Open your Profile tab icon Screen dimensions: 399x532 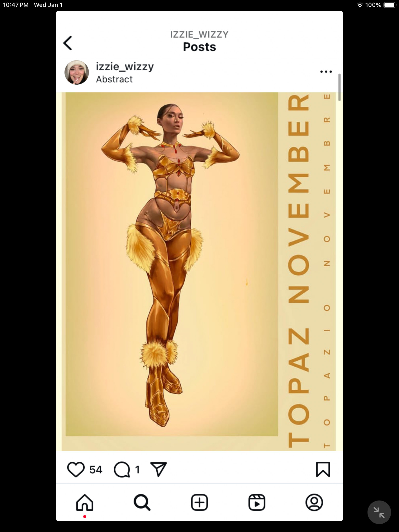click(x=314, y=502)
